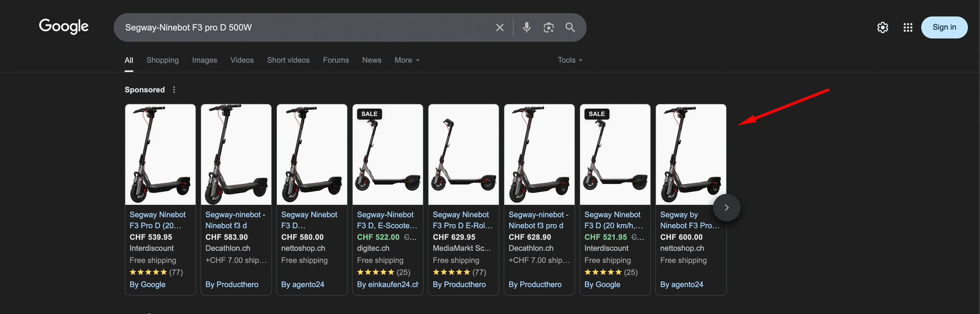Start voice search with microphone icon

[527, 27]
